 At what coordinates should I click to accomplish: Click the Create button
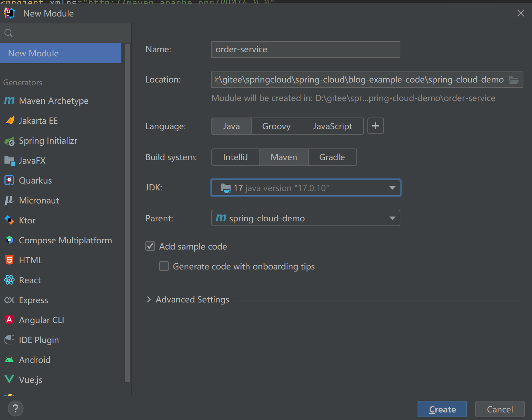pyautogui.click(x=442, y=409)
